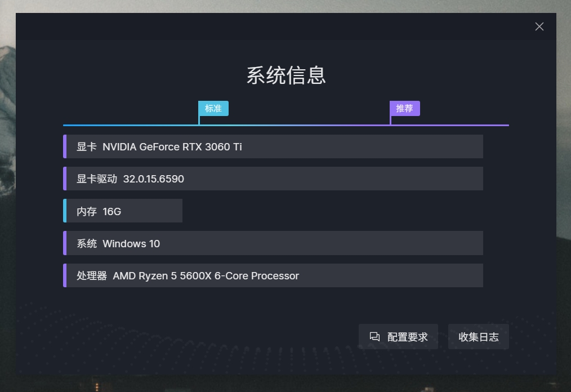Close the system information dialog

539,26
